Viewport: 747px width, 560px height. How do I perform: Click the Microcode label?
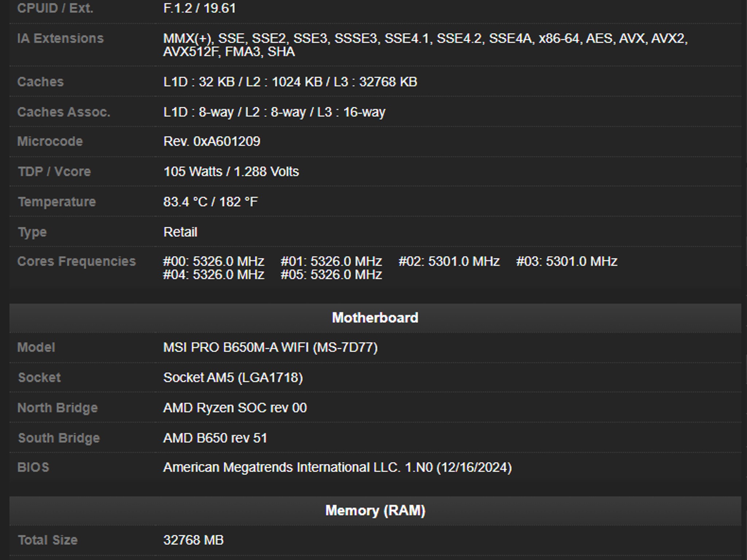50,141
